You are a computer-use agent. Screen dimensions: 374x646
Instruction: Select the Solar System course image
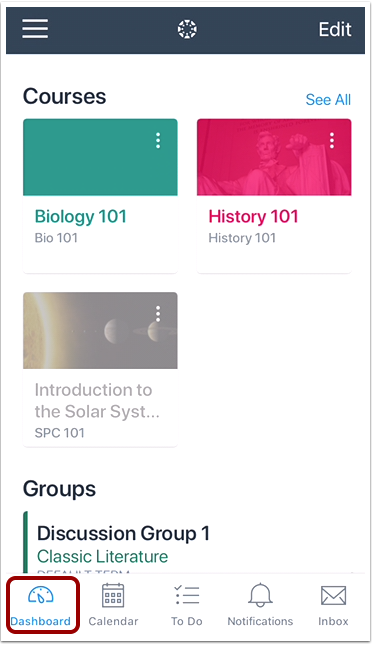coord(101,330)
